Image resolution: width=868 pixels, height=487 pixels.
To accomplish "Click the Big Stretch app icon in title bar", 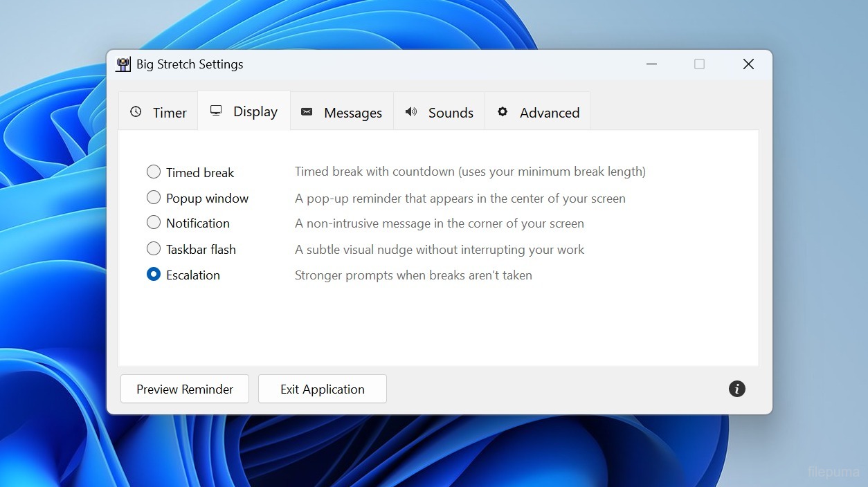I will [x=123, y=64].
